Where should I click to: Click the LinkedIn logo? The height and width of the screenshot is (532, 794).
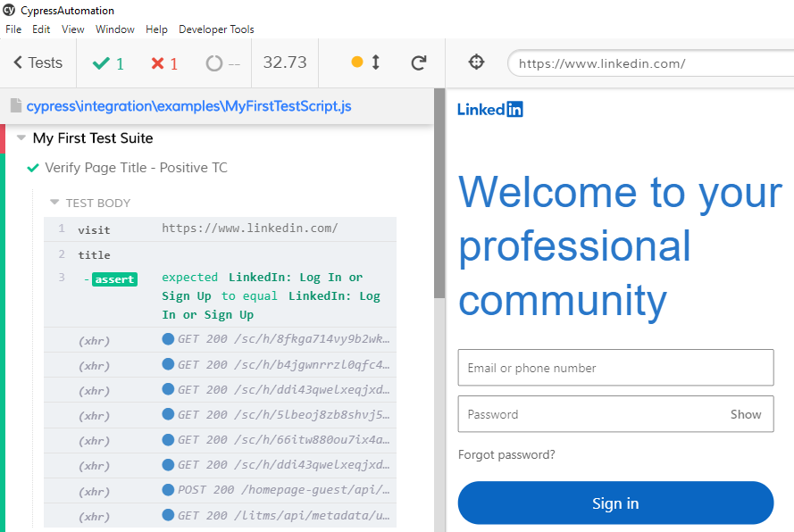point(489,109)
